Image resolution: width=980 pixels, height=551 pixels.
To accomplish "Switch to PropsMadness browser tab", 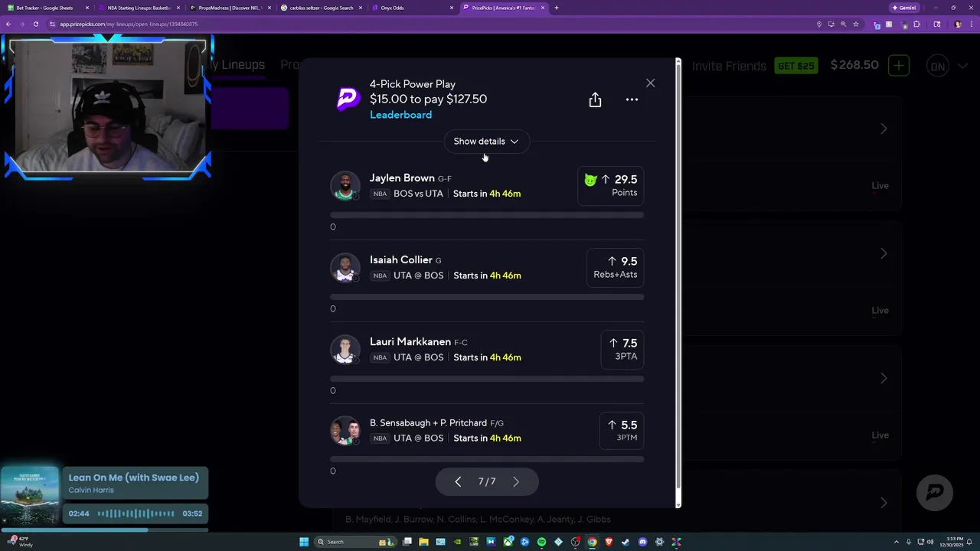I will pyautogui.click(x=229, y=8).
